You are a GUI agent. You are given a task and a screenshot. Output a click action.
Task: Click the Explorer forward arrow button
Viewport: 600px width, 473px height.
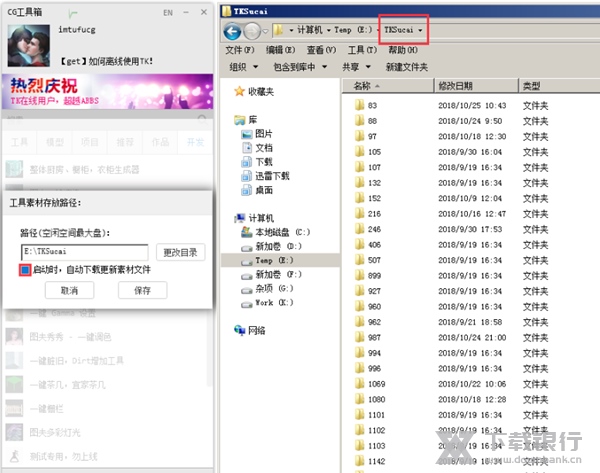point(252,31)
